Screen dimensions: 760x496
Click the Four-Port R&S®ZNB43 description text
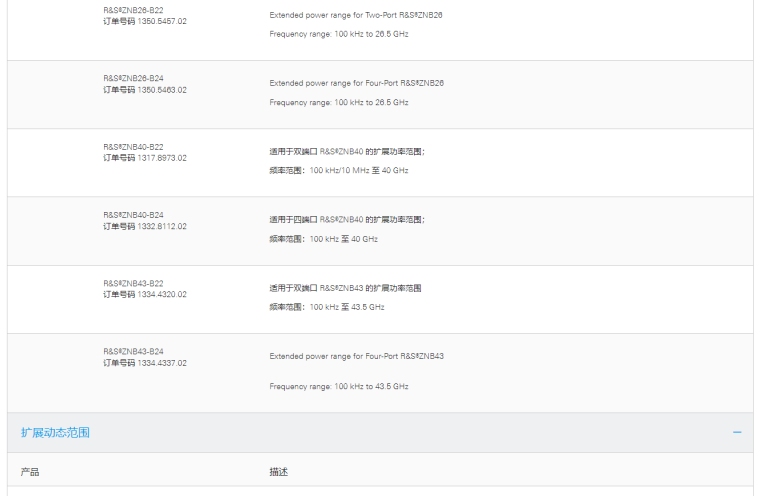(356, 356)
